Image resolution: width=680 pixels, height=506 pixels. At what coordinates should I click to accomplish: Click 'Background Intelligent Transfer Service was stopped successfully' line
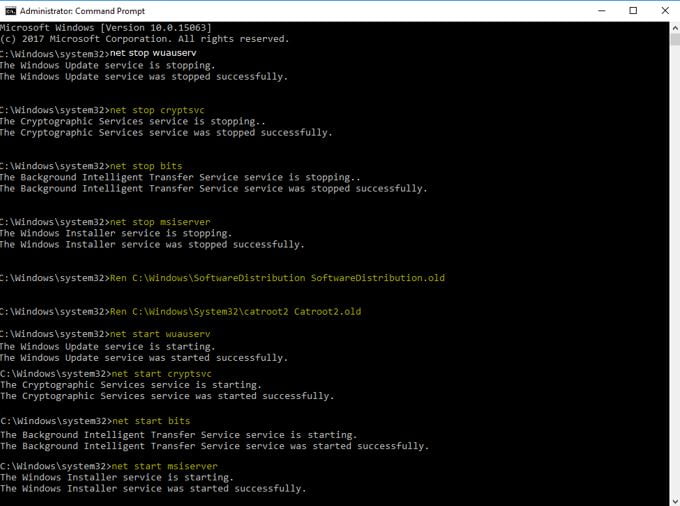pyautogui.click(x=214, y=189)
